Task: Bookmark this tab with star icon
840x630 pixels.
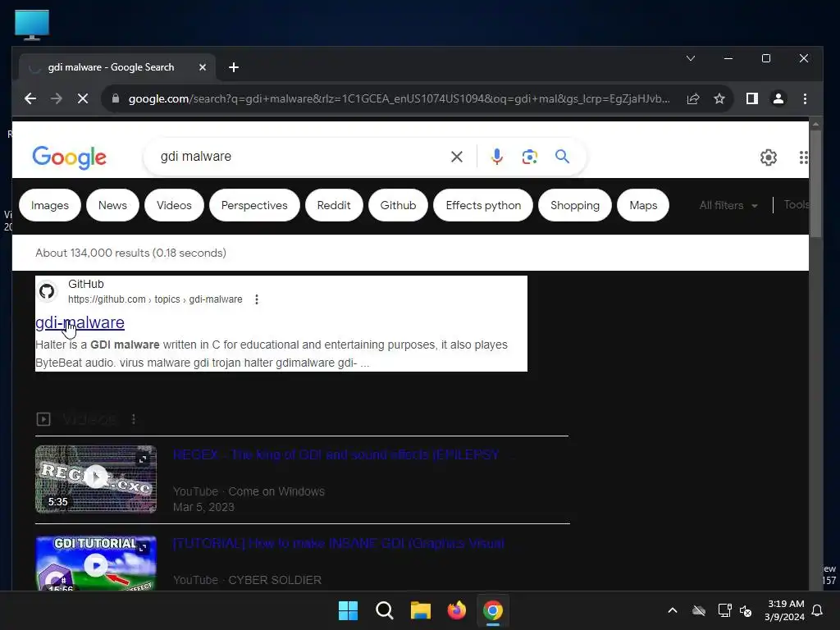Action: 719,98
